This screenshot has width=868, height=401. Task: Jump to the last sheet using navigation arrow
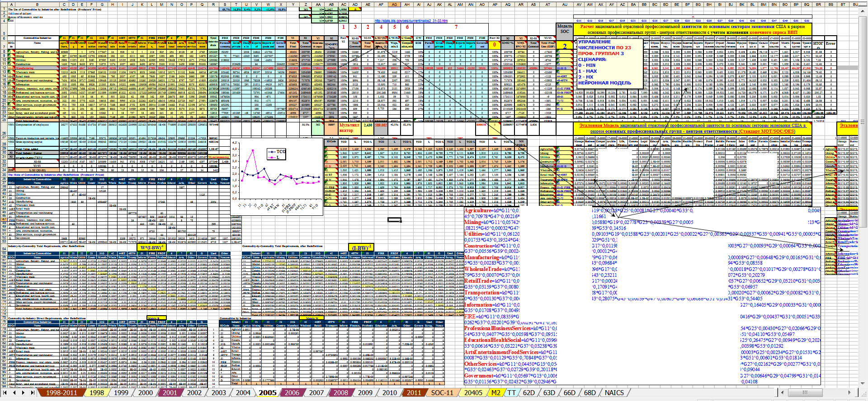coord(32,393)
